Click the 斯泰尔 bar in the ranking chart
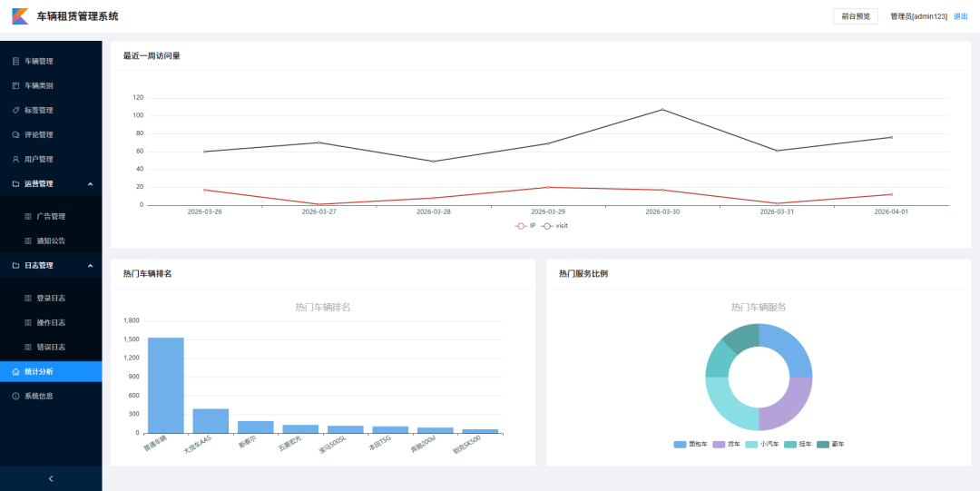This screenshot has width=980, height=491. click(256, 427)
